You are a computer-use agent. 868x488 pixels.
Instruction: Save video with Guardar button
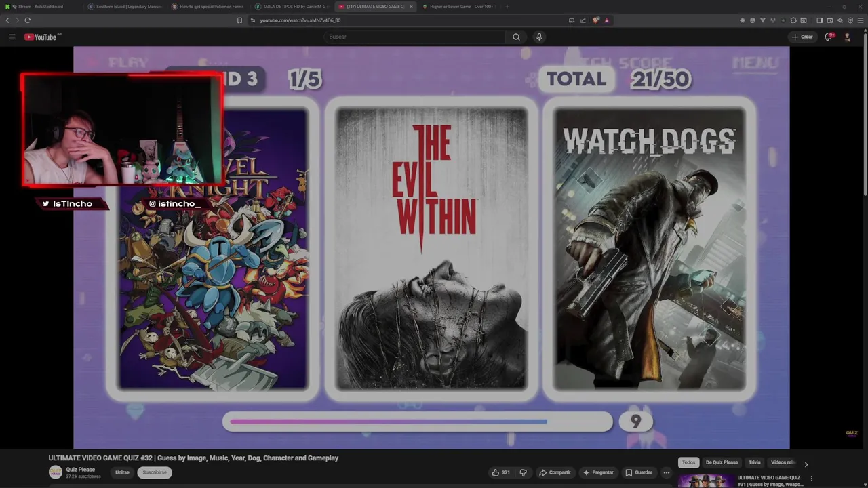pos(639,472)
